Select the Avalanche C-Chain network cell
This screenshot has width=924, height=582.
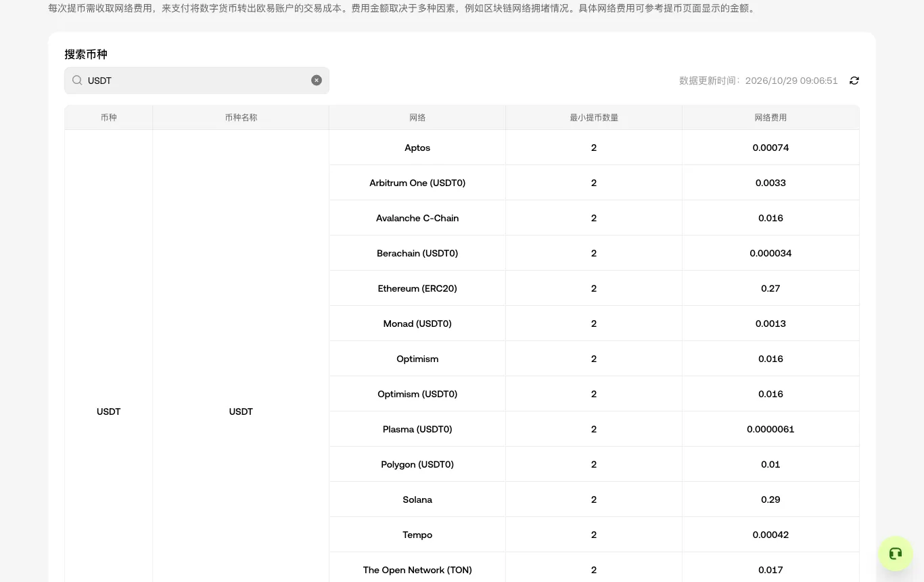tap(417, 218)
